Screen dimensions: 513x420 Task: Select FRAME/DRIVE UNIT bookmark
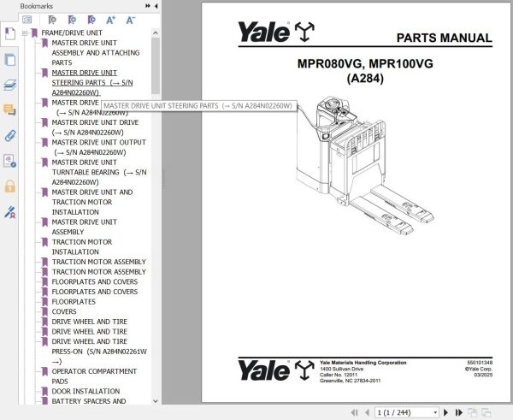pyautogui.click(x=72, y=33)
